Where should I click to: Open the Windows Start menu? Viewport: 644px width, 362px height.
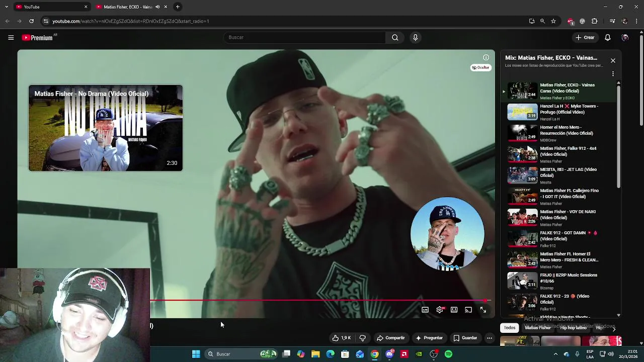[x=196, y=354]
